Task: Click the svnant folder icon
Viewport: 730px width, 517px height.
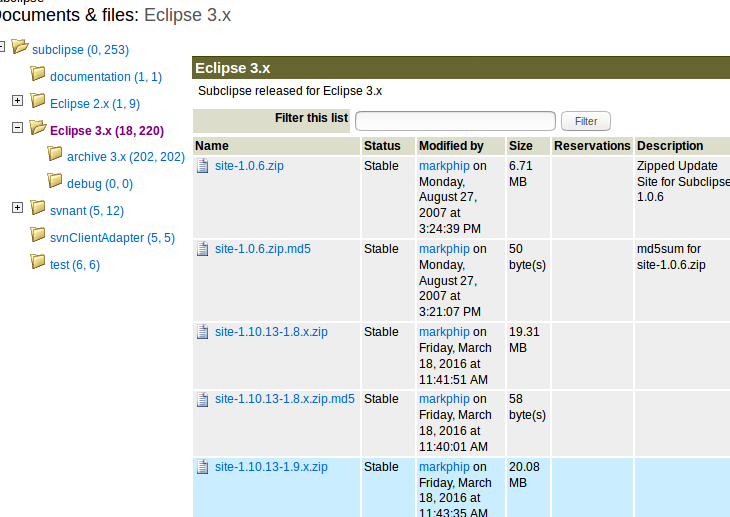Action: [38, 208]
